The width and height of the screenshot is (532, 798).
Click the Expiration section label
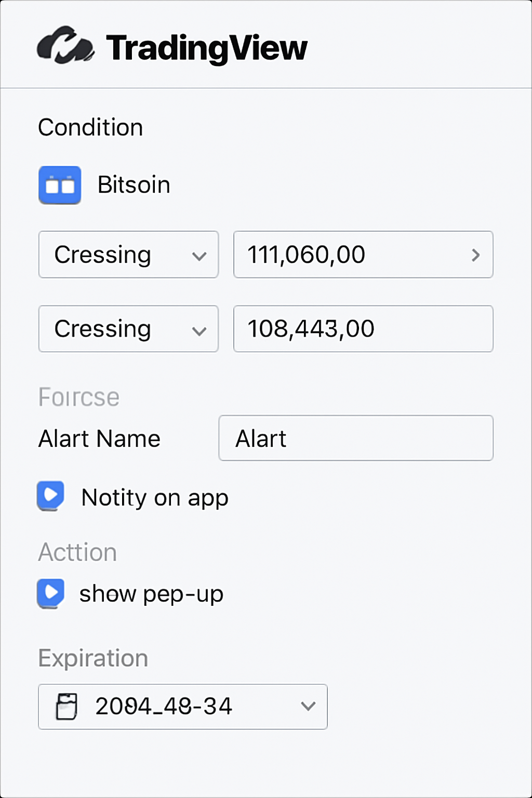click(x=93, y=658)
